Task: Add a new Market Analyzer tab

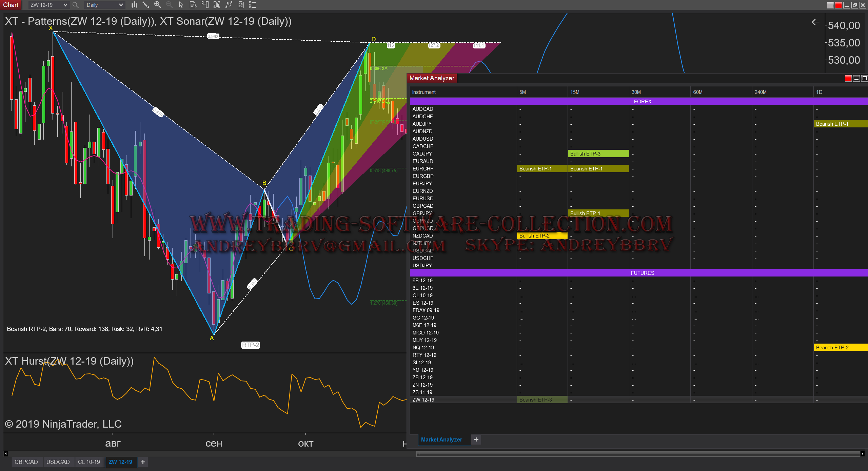Action: 476,439
